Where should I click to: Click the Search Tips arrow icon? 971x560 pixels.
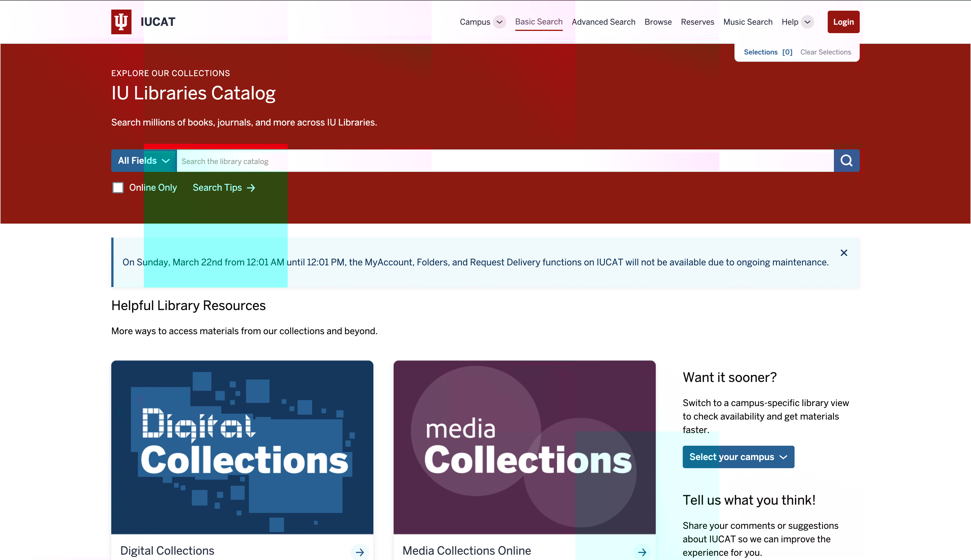[x=251, y=188]
